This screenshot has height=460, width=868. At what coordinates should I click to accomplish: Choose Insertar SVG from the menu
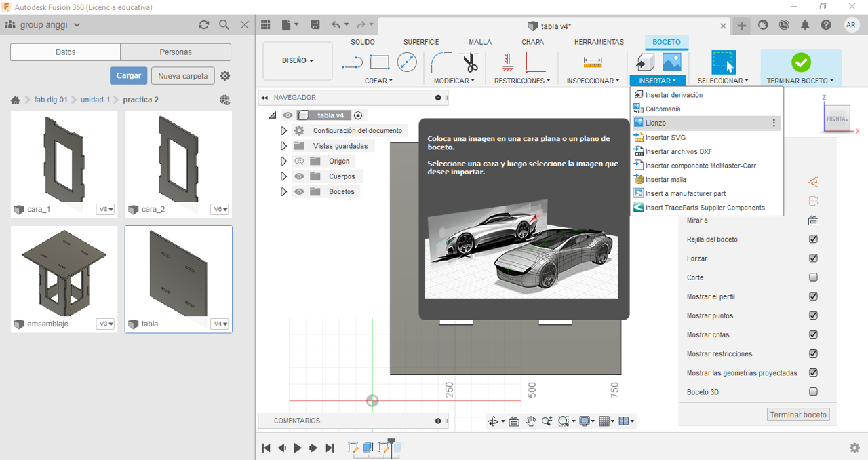pyautogui.click(x=665, y=138)
